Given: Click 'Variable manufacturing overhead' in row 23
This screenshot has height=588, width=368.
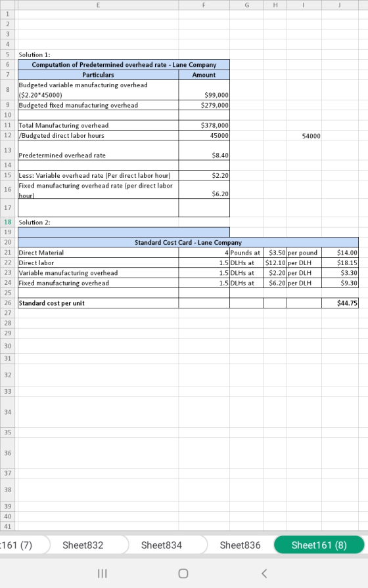Looking at the screenshot, I should (98, 272).
